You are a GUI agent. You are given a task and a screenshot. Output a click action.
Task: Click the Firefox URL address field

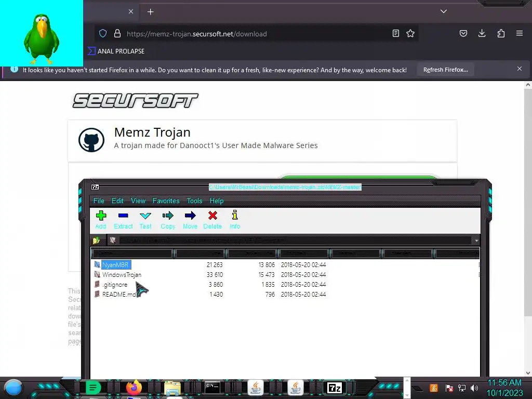click(256, 34)
